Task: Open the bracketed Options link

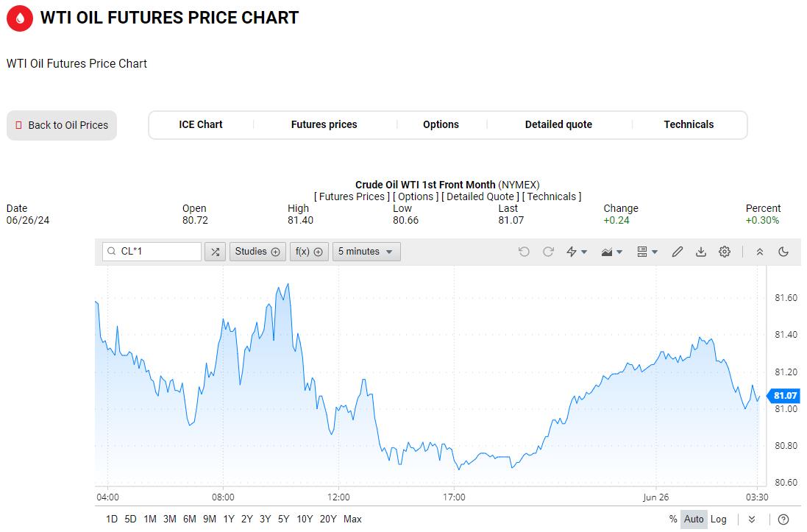Action: pos(416,196)
